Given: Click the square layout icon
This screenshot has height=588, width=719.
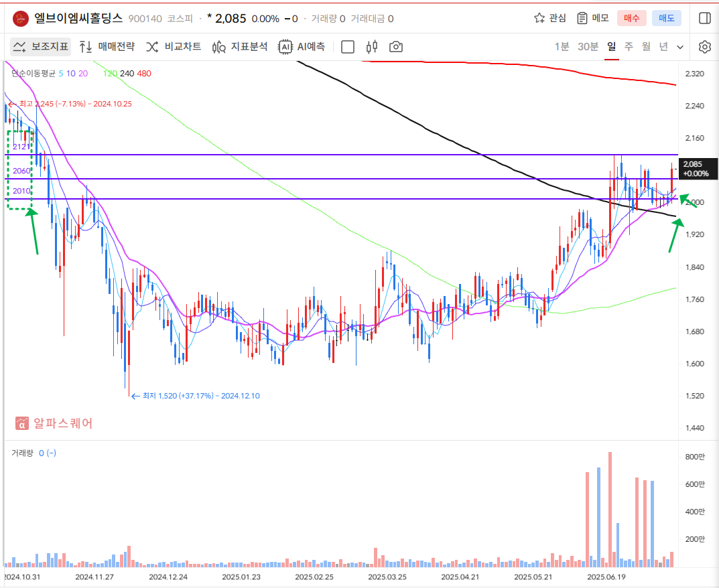Looking at the screenshot, I should [x=348, y=47].
